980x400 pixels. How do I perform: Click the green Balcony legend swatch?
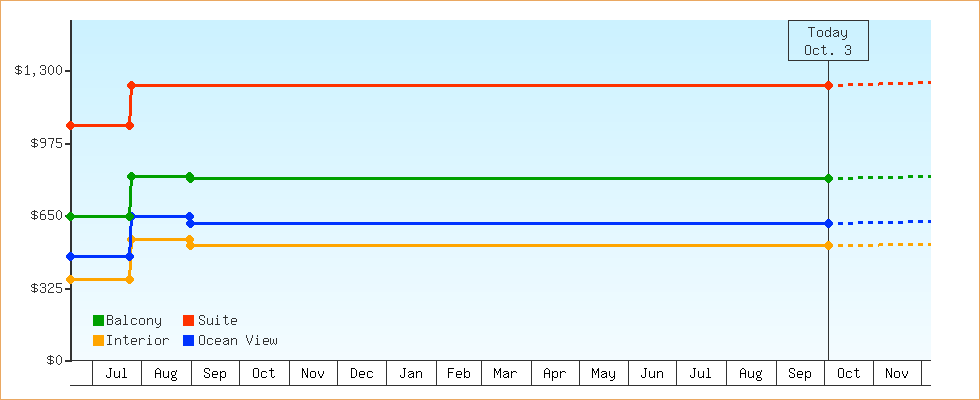tap(98, 320)
